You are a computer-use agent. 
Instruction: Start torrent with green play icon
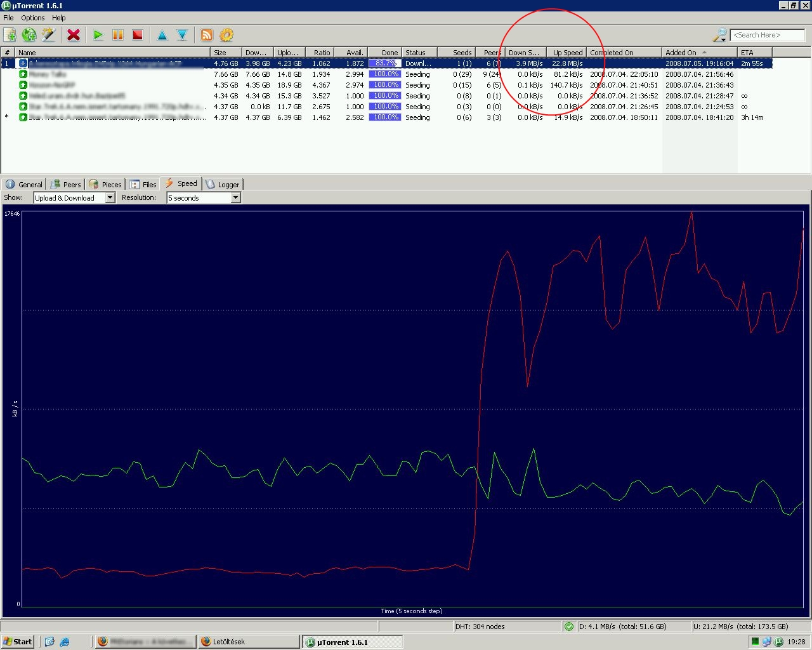point(98,35)
